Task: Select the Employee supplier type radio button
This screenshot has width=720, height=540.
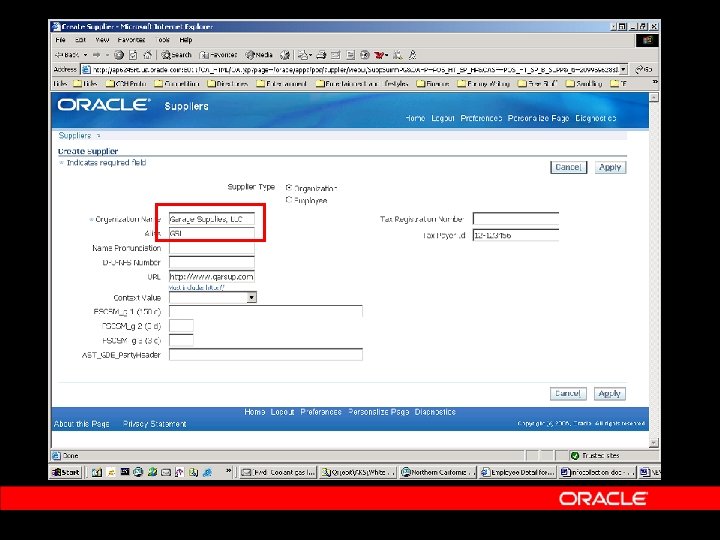Action: point(289,200)
